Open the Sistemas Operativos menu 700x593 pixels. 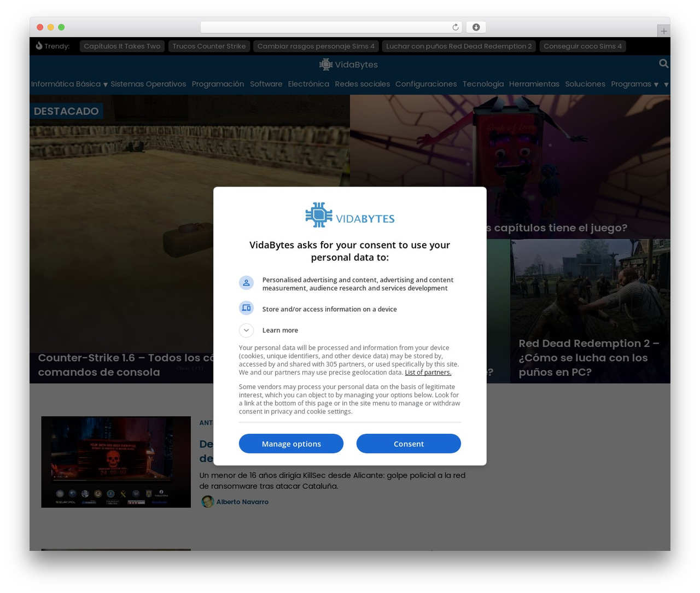[x=148, y=84]
